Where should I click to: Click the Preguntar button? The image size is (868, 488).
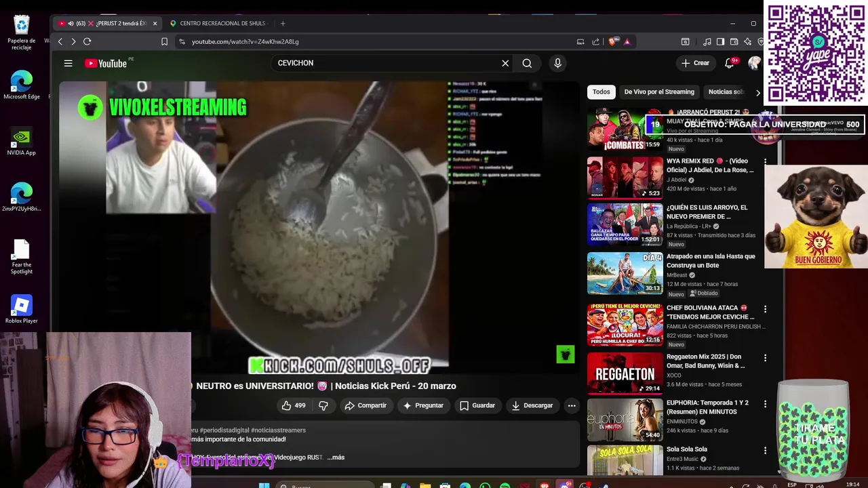pyautogui.click(x=423, y=405)
